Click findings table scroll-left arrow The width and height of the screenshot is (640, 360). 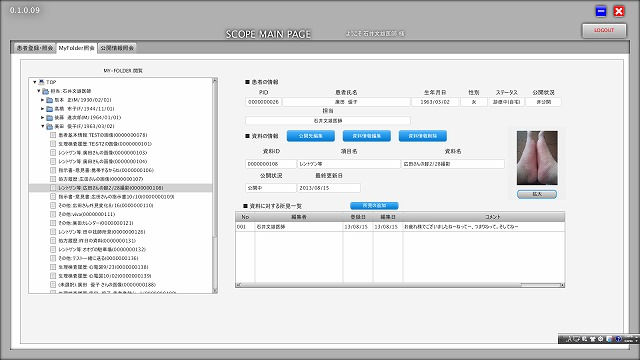pyautogui.click(x=238, y=285)
